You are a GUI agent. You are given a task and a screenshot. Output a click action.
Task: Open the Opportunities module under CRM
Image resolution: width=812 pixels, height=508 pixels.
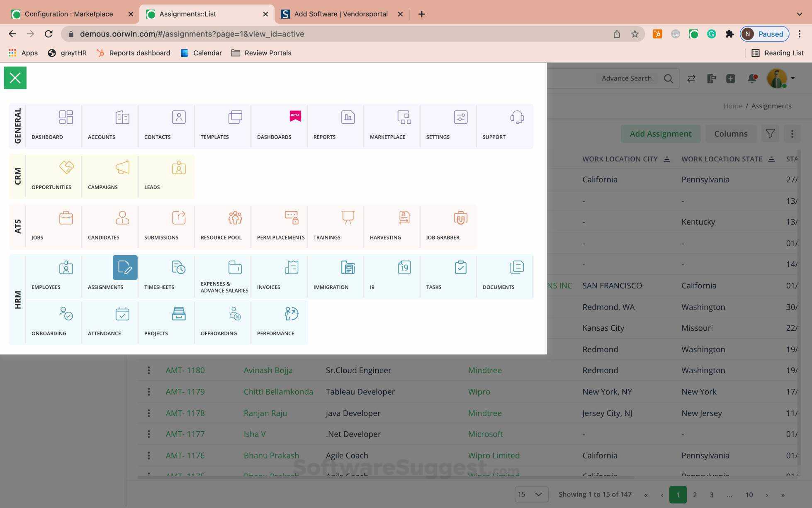point(51,176)
